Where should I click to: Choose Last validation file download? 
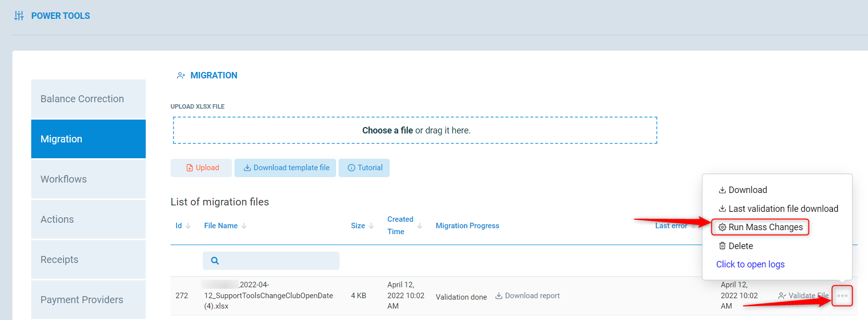[778, 209]
